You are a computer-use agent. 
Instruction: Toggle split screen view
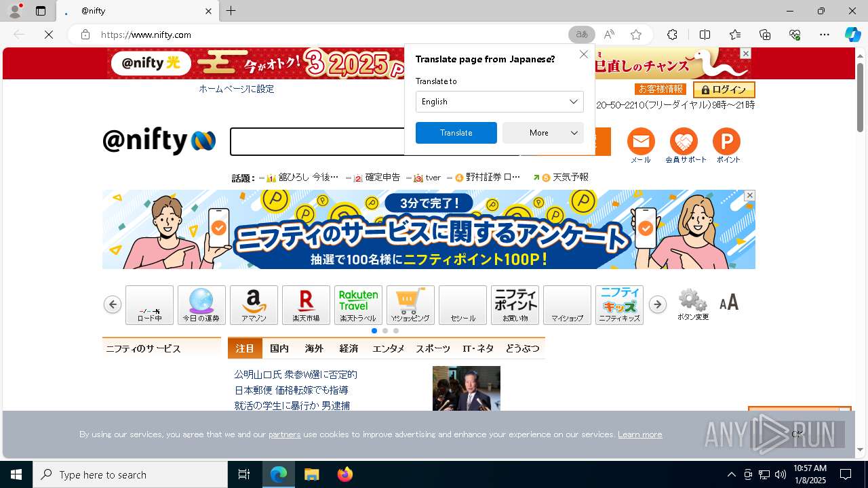[705, 35]
